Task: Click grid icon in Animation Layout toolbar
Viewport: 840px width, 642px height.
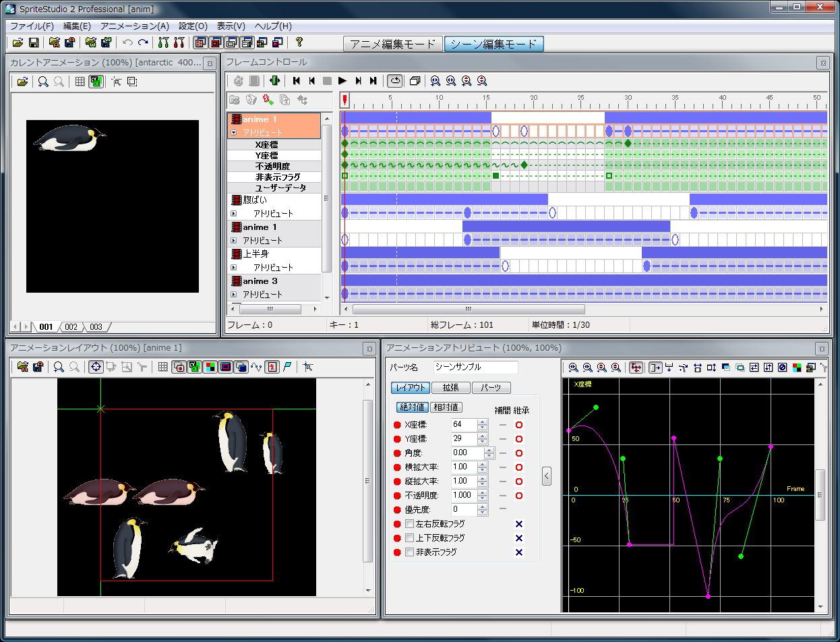Action: tap(162, 367)
